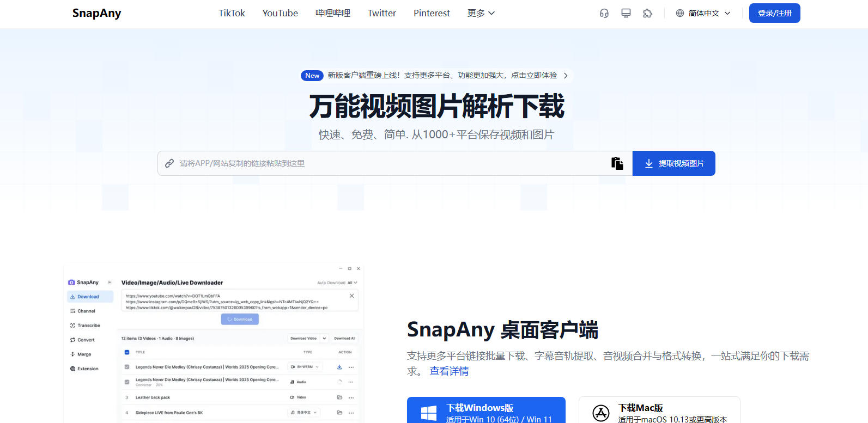
Task: Follow the 查看详情 link
Action: [x=449, y=371]
